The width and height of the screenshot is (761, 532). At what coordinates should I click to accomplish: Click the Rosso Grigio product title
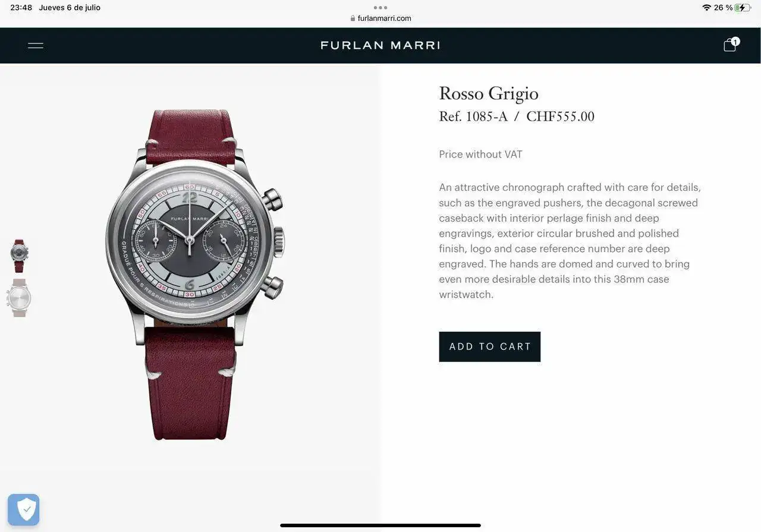coord(489,94)
